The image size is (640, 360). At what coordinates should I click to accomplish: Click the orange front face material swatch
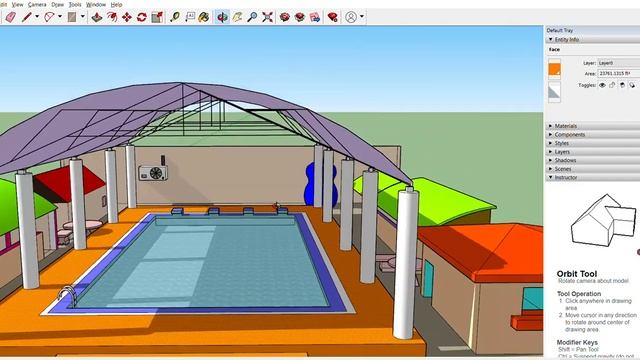554,69
